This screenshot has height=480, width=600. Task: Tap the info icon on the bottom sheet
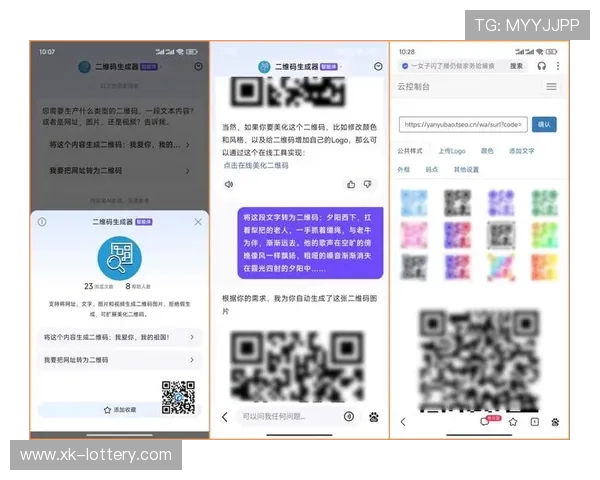(x=42, y=222)
